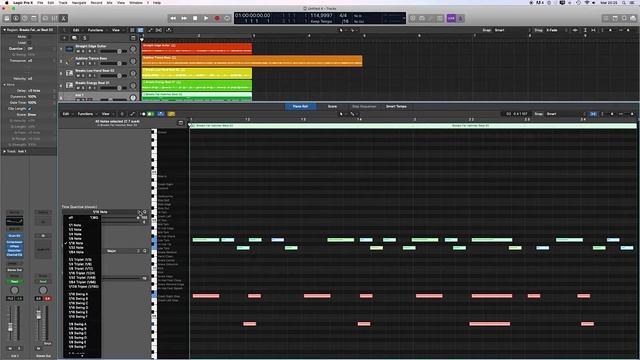Open the Compressor plug-in slot
The height and width of the screenshot is (360, 640).
pos(14,242)
